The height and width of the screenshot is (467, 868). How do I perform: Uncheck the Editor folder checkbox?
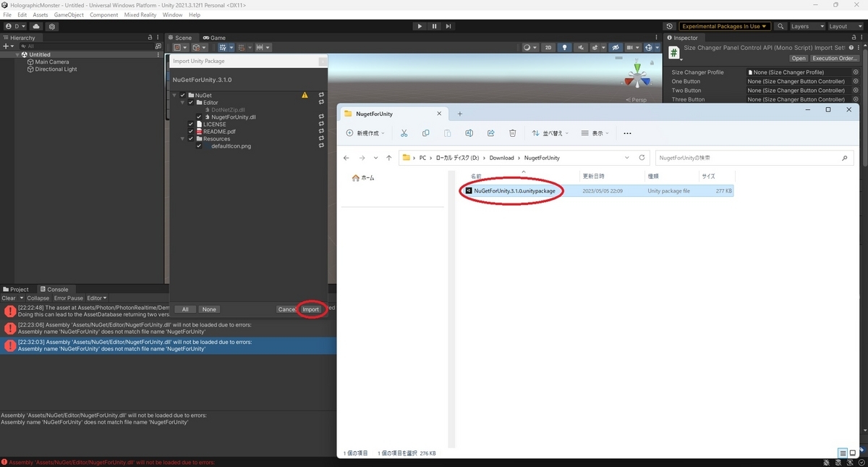point(191,102)
